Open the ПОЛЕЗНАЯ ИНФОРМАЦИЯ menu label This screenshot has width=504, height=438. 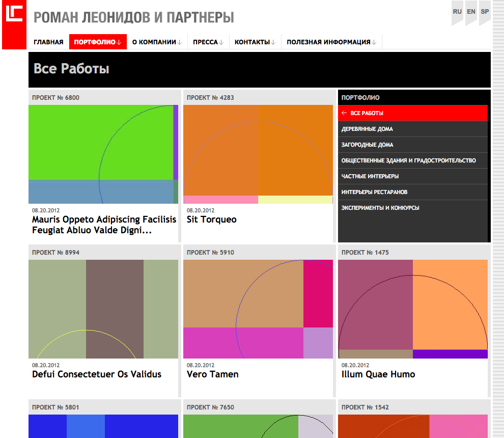328,42
